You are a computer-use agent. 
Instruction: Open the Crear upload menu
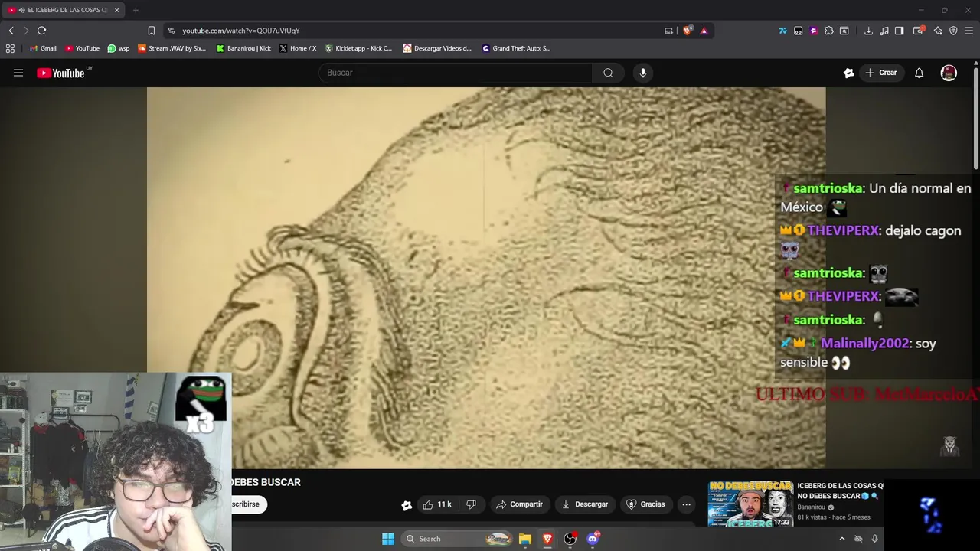[x=881, y=73]
